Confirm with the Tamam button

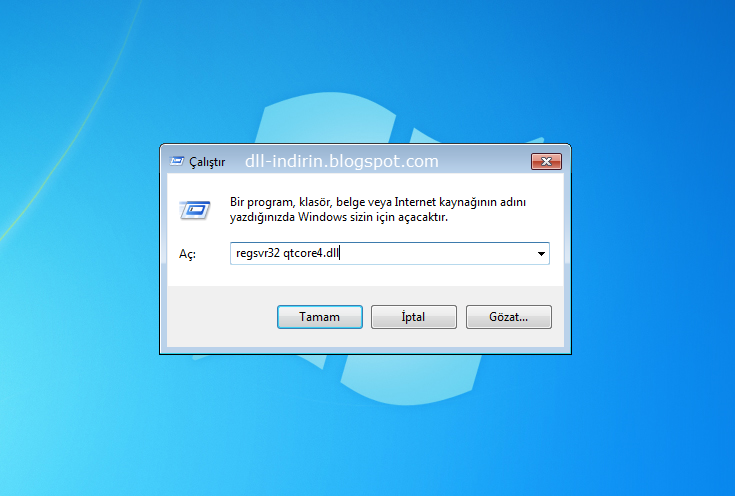[x=320, y=317]
